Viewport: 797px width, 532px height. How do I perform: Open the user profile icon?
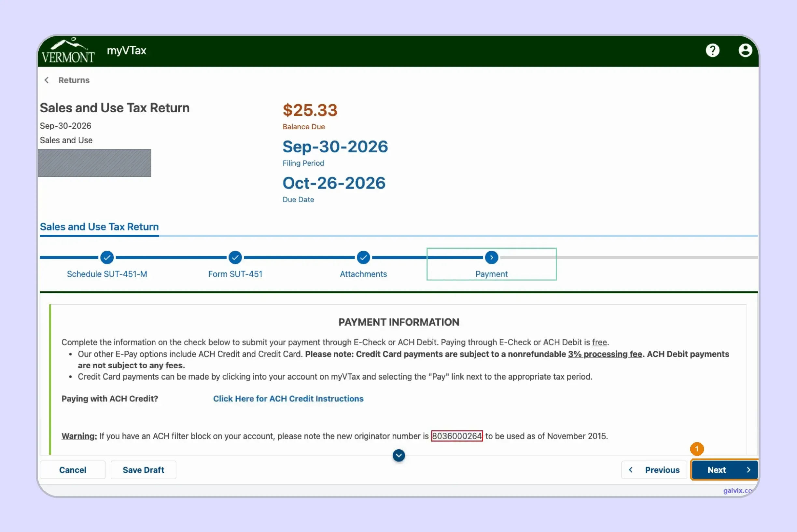pos(745,50)
